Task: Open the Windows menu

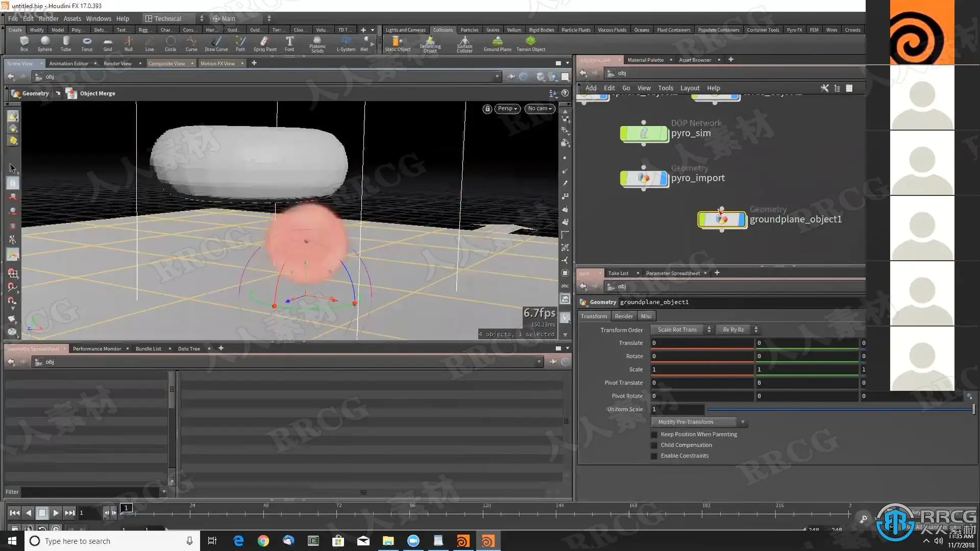Action: coord(99,18)
